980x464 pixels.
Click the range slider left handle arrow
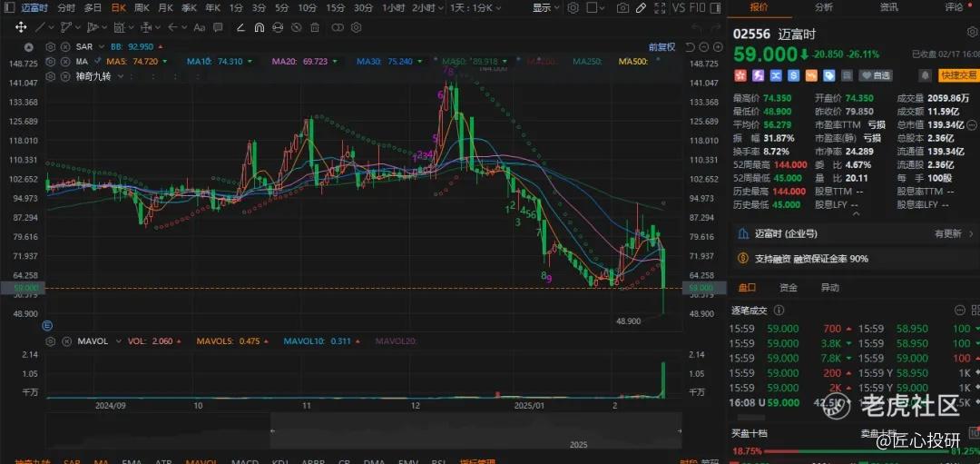point(272,430)
